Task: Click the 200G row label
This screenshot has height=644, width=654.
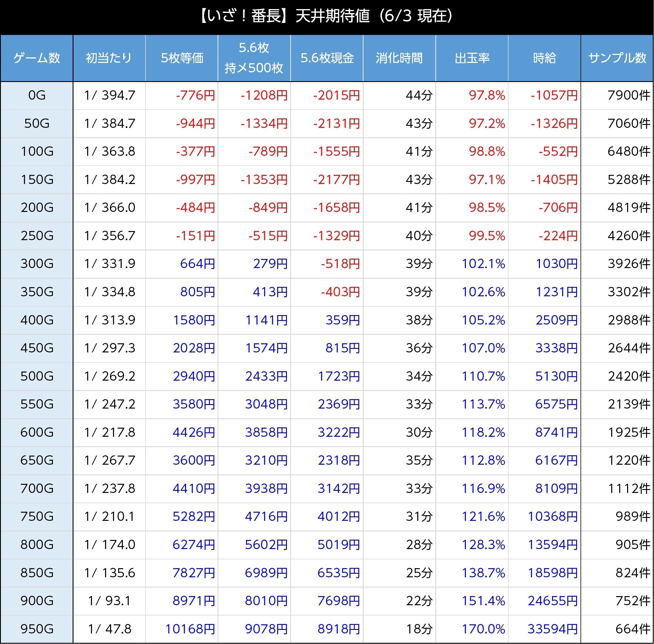Action: [36, 208]
